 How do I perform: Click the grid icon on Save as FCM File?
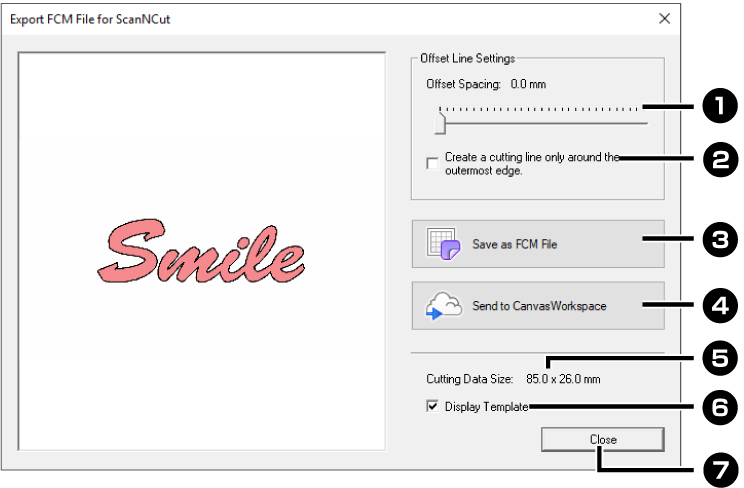point(441,245)
